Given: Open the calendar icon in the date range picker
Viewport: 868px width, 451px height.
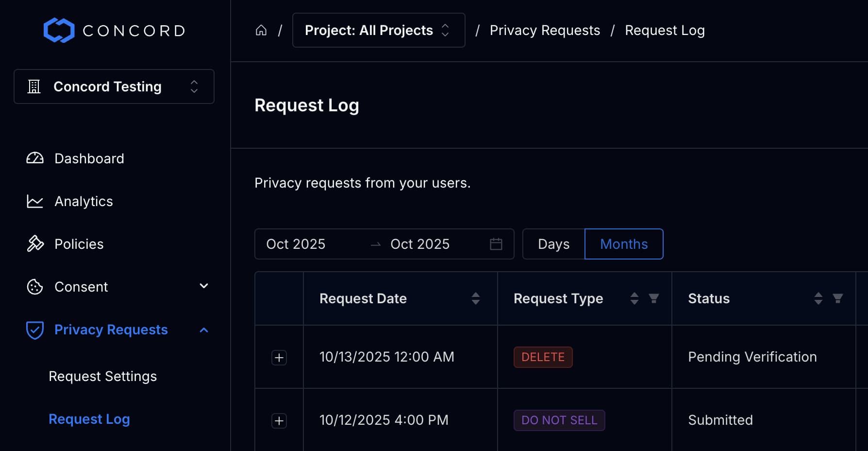Looking at the screenshot, I should tap(496, 244).
